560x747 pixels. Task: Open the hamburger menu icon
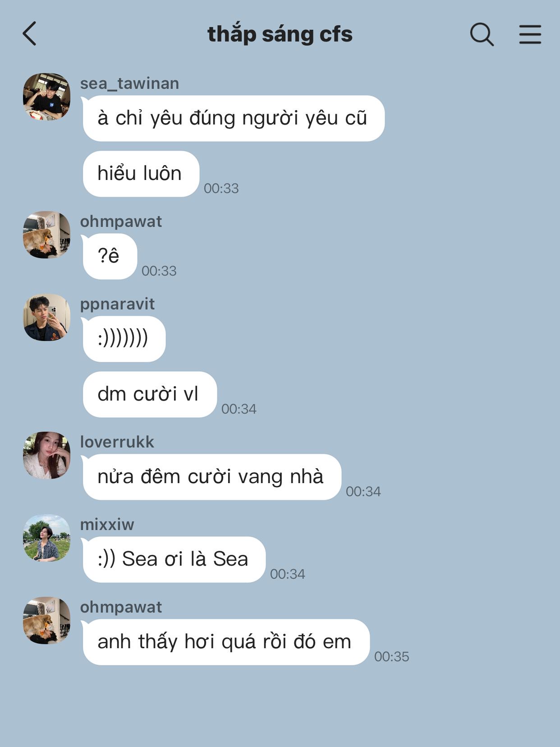click(x=530, y=34)
